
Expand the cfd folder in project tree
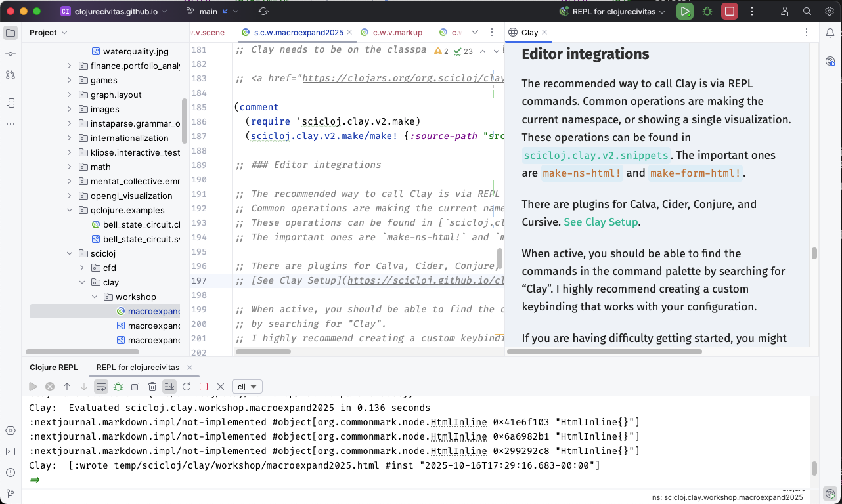point(82,268)
